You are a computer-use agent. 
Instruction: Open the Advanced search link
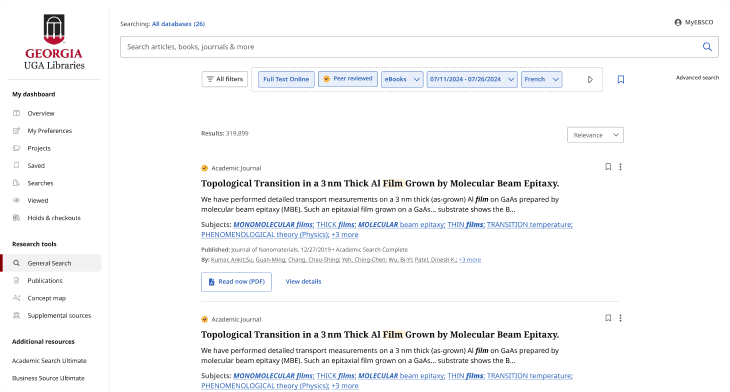697,78
